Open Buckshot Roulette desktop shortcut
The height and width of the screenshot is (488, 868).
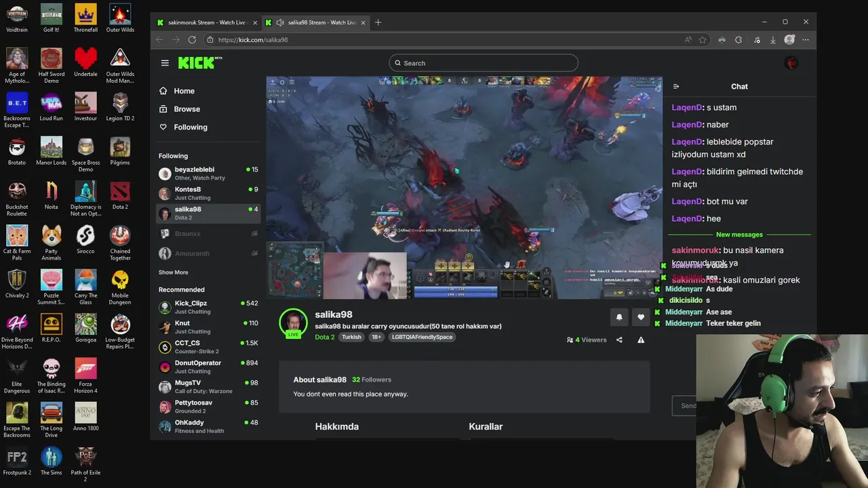(x=17, y=199)
